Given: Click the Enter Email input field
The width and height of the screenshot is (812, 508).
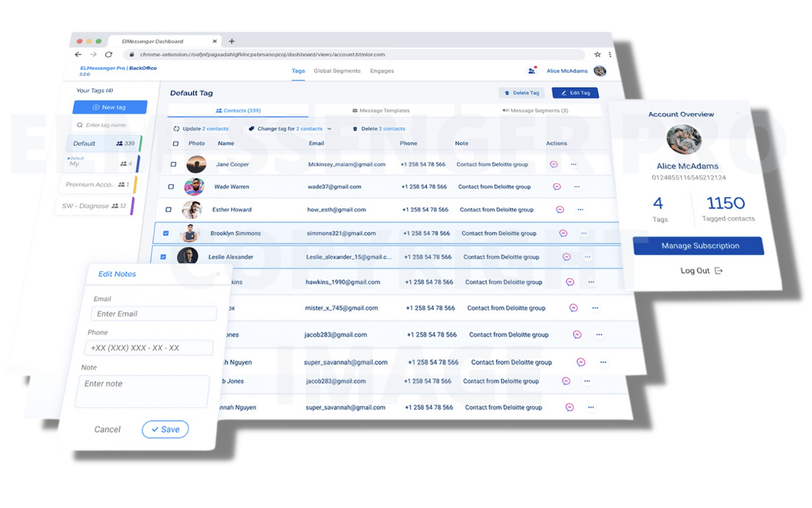Looking at the screenshot, I should click(154, 313).
